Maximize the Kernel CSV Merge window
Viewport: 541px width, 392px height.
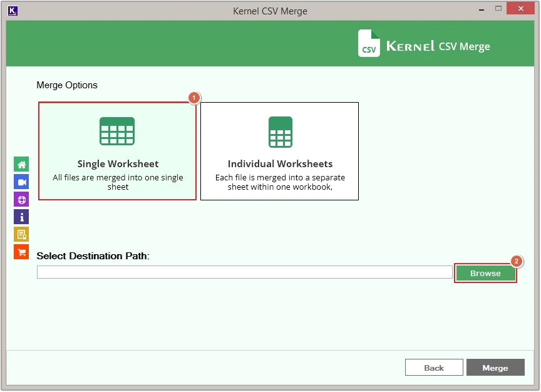pos(498,9)
